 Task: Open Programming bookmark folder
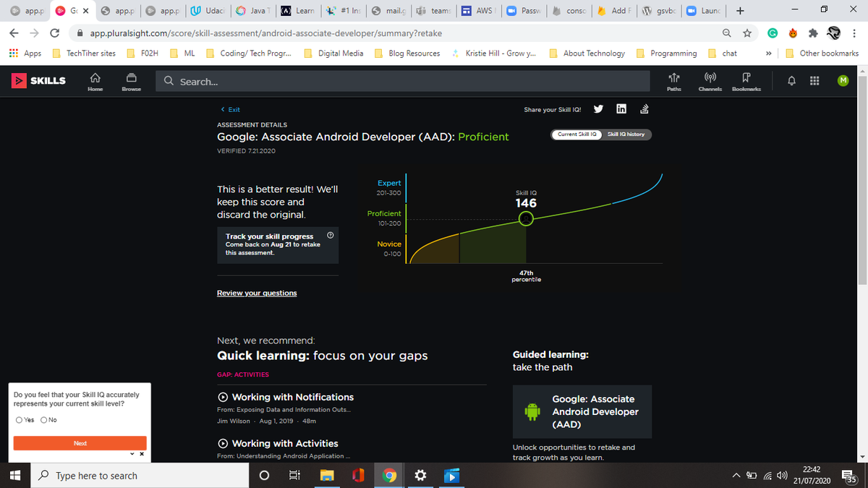click(666, 53)
